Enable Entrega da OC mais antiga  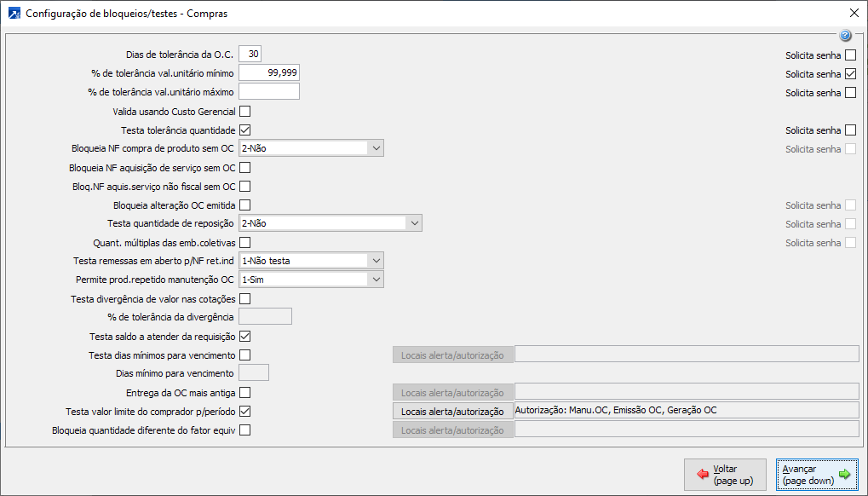245,392
